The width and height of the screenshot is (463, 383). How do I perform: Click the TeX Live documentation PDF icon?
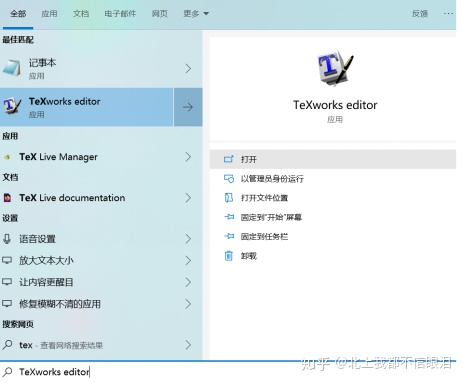point(7,198)
